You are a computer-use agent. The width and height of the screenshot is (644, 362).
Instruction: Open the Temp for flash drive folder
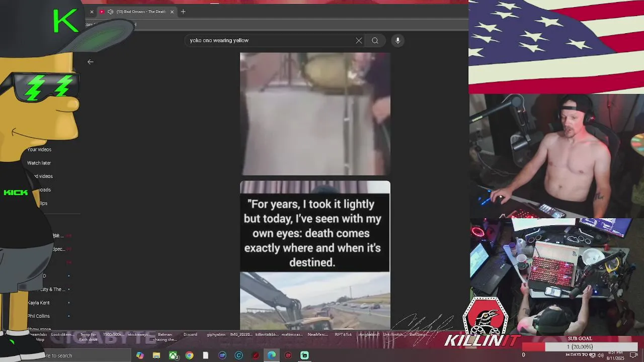click(x=88, y=337)
